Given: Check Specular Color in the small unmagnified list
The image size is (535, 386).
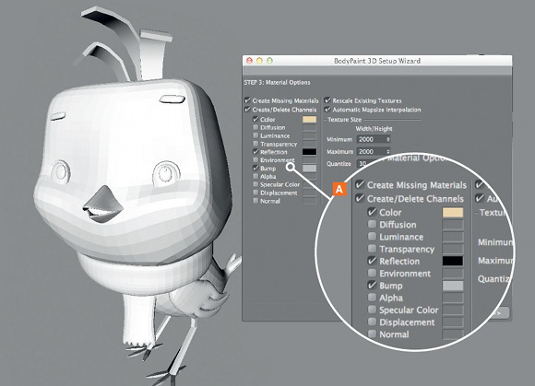Looking at the screenshot, I should (x=255, y=184).
